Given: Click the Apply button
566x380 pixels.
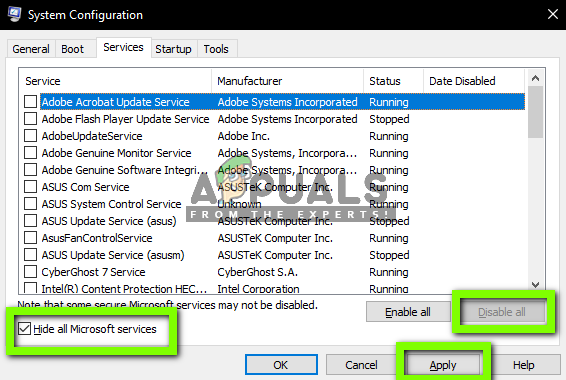Looking at the screenshot, I should 443,365.
